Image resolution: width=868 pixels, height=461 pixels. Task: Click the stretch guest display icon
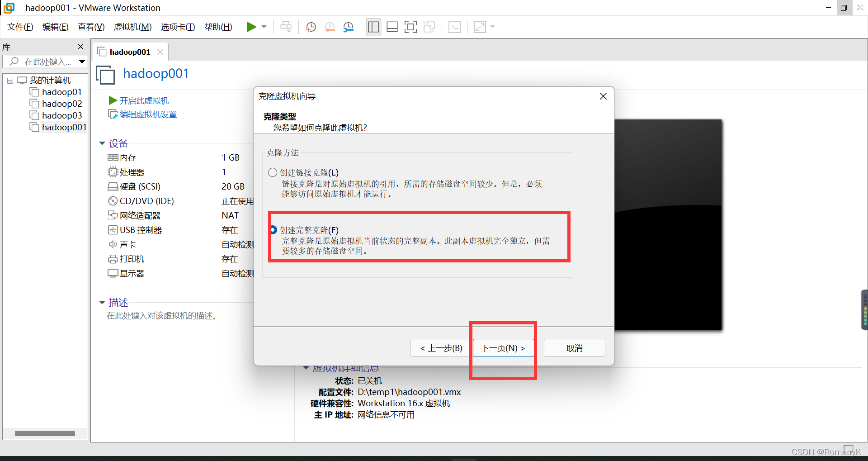[480, 27]
